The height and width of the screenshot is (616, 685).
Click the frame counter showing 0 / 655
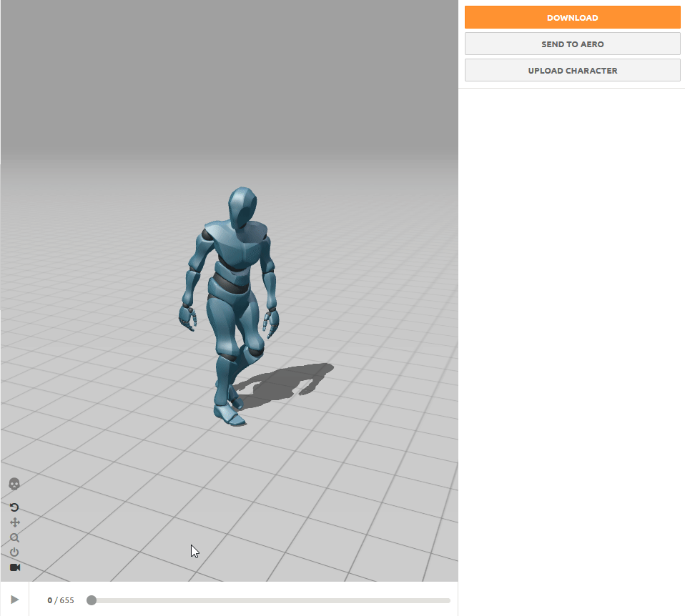click(61, 600)
